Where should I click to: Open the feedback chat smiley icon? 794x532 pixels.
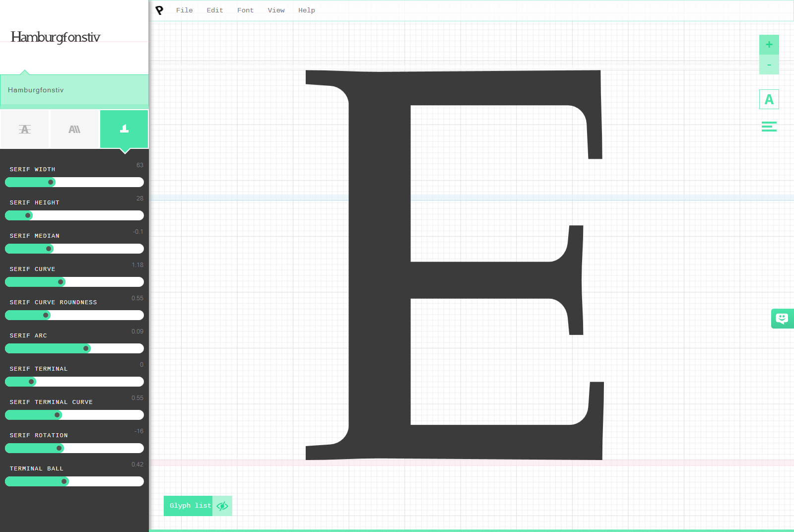782,319
